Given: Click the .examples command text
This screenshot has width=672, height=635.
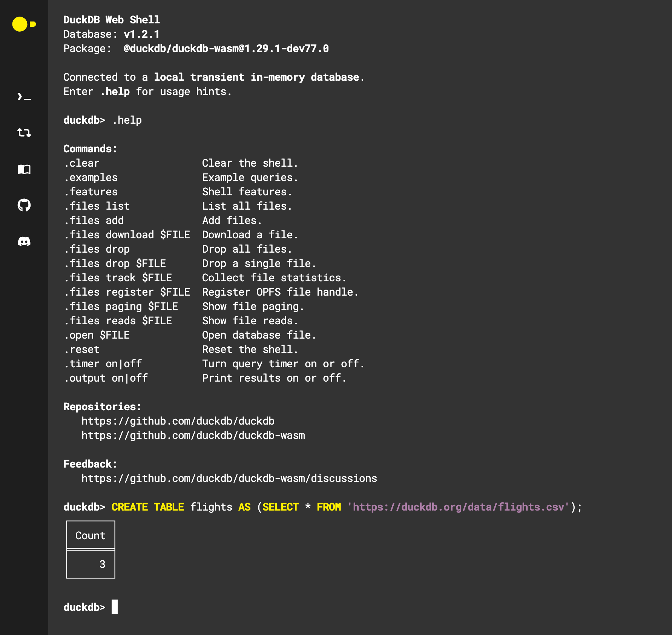Looking at the screenshot, I should pyautogui.click(x=91, y=177).
